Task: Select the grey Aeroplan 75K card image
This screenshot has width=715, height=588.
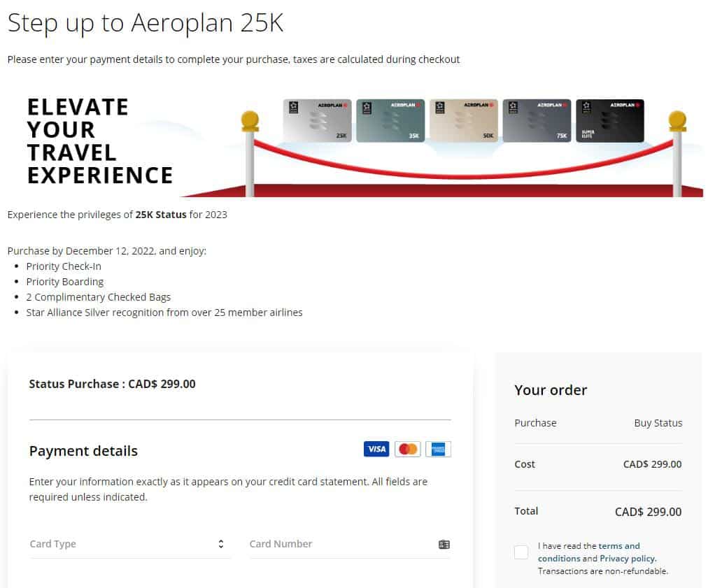Action: click(x=536, y=120)
